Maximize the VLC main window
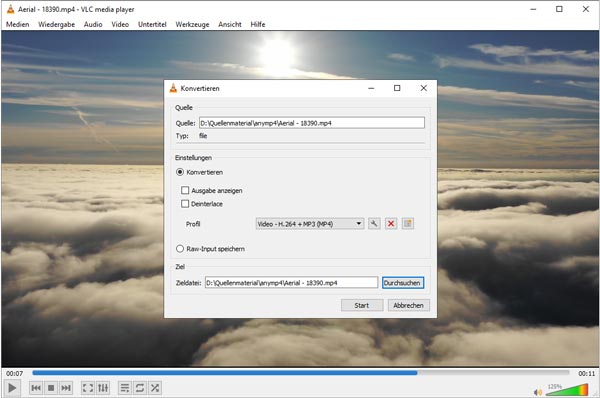Image resolution: width=600 pixels, height=398 pixels. coord(559,9)
